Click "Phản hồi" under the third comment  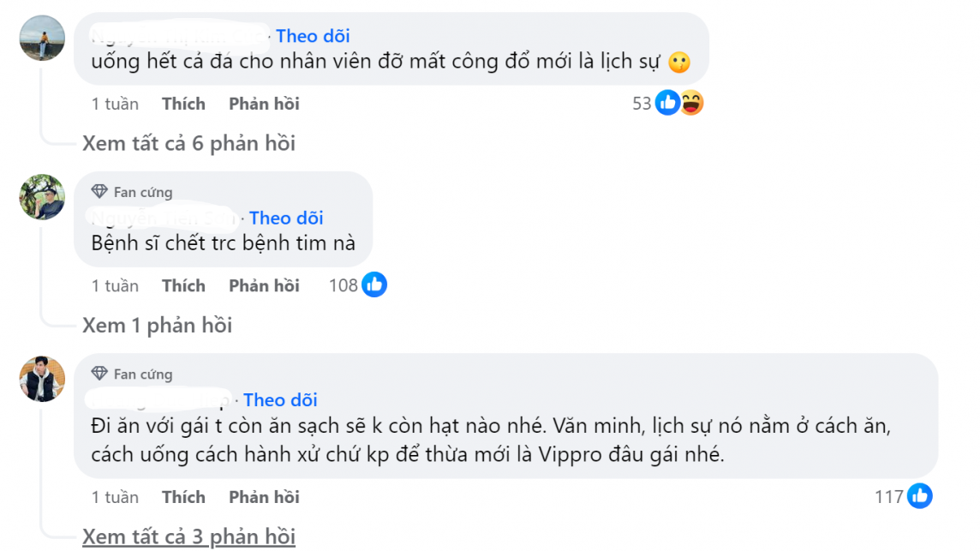(264, 497)
